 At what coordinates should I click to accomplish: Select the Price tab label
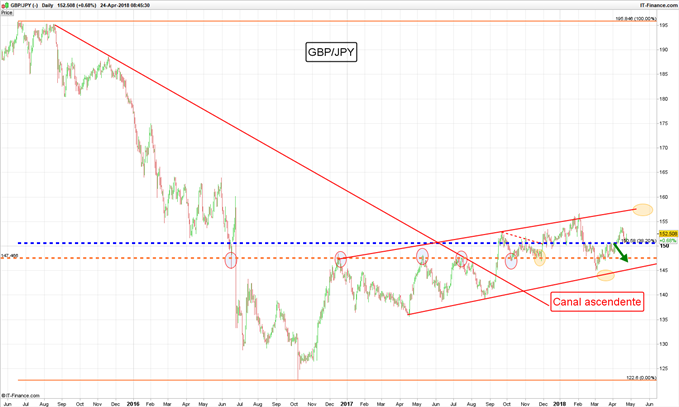point(6,13)
